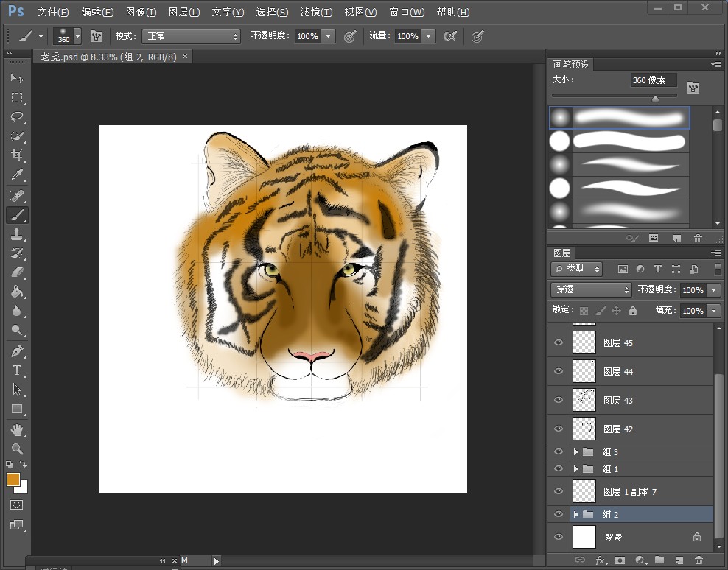
Task: Select the Horizontal Type tool
Action: (17, 370)
